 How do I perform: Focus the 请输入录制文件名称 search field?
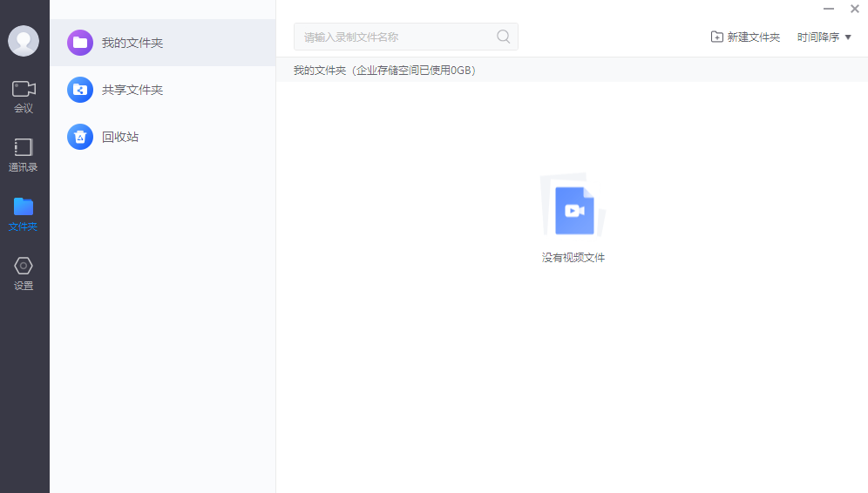(x=397, y=37)
